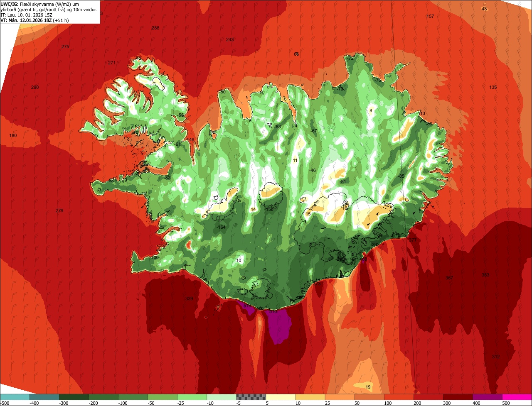The image size is (532, 406).
Task: Pick the yellow-orange legend swatch above 10
Action: click(x=310, y=397)
